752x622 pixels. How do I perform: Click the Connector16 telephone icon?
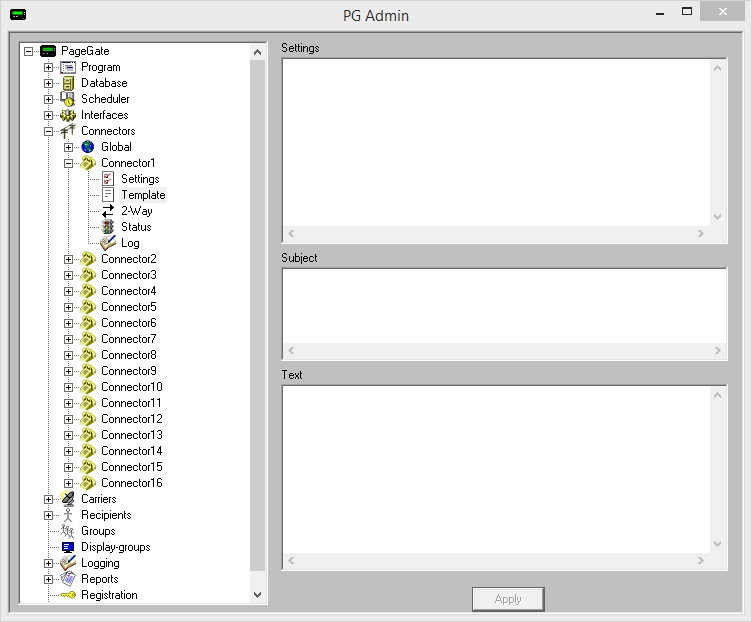click(88, 483)
